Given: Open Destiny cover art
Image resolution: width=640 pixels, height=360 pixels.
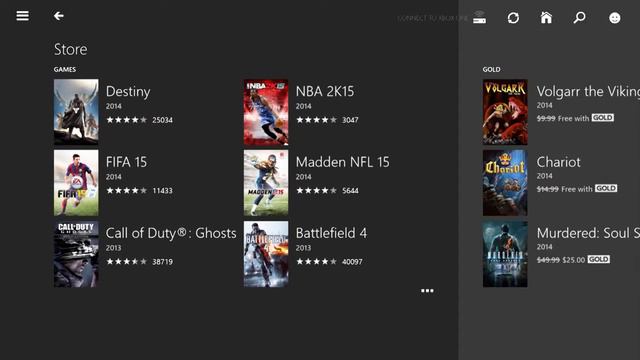Looking at the screenshot, I should coord(76,112).
